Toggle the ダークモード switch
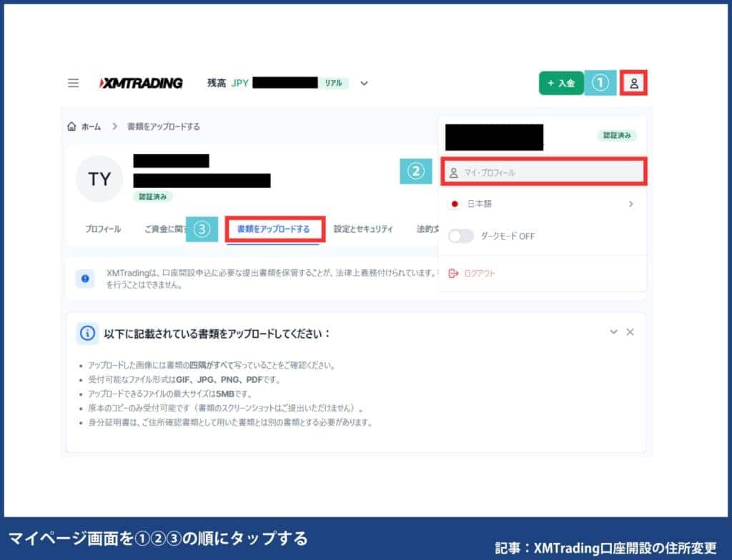 click(x=461, y=236)
